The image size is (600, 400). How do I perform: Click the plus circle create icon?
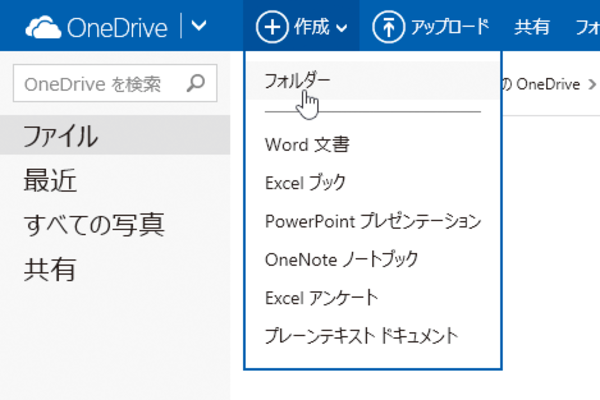(272, 27)
